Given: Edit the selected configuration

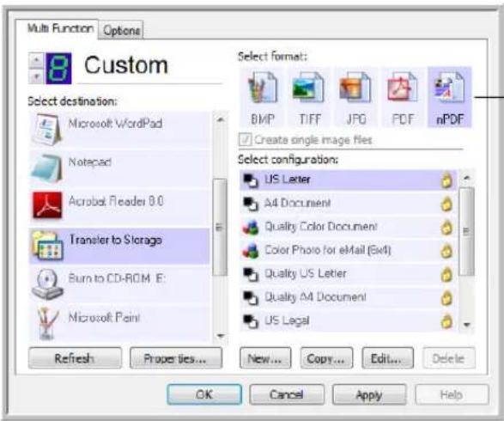Looking at the screenshot, I should point(387,358).
